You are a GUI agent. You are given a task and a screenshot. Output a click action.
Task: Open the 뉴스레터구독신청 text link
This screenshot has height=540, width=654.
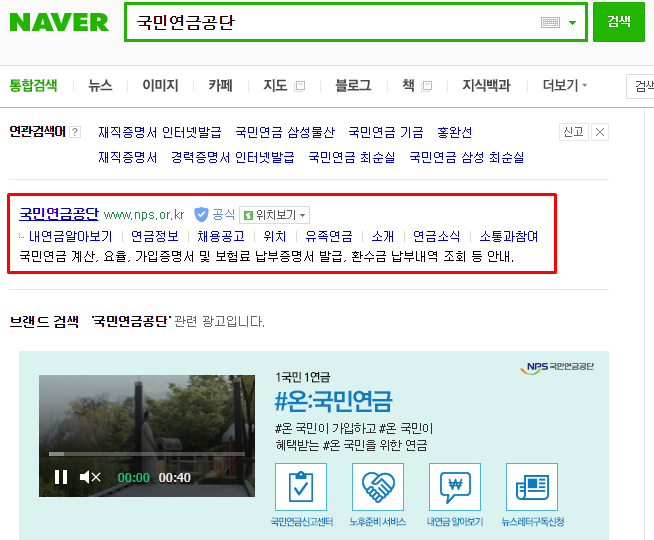click(x=533, y=522)
